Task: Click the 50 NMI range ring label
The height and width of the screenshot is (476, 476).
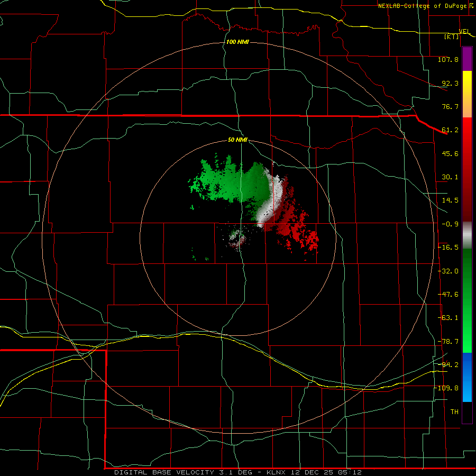Action: [x=237, y=140]
